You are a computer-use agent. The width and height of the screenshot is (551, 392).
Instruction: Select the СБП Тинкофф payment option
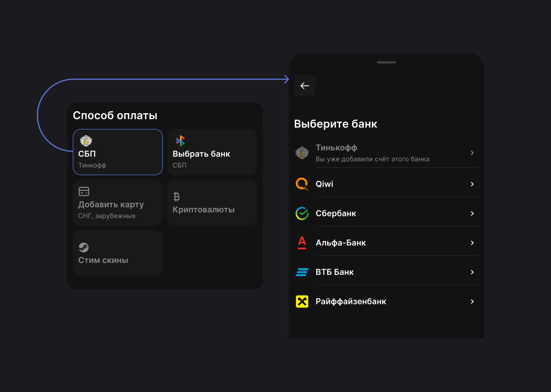[118, 152]
